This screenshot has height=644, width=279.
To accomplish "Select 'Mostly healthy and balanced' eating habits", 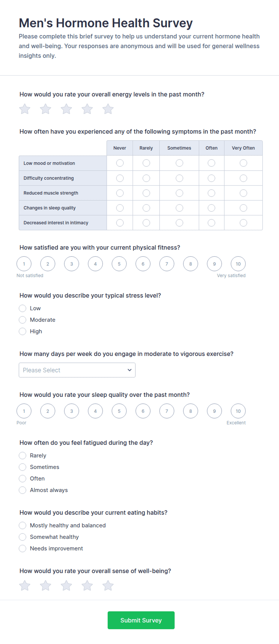I will pos(22,525).
